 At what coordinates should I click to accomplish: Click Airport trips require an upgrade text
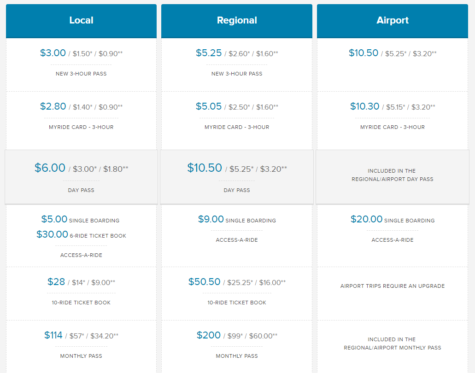point(392,286)
